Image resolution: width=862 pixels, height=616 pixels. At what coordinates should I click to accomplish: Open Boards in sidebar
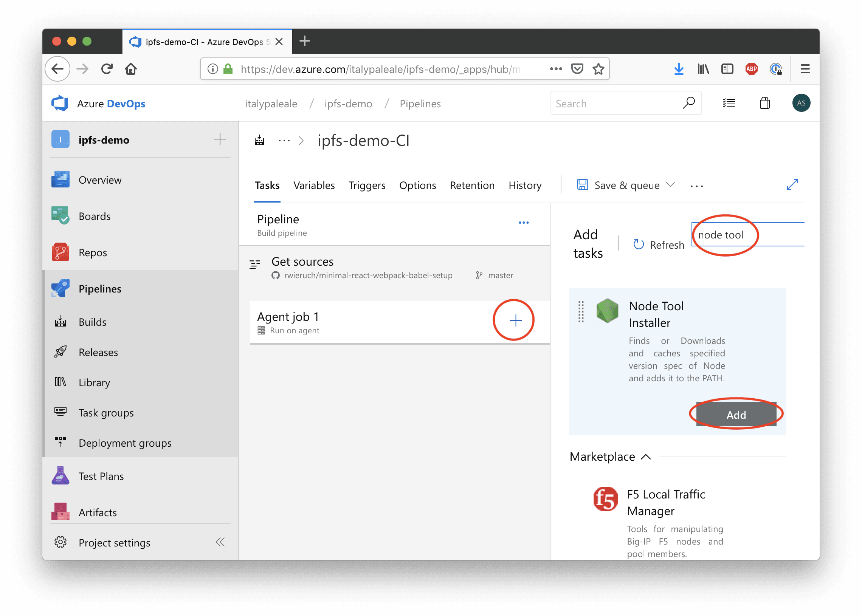tap(140, 216)
